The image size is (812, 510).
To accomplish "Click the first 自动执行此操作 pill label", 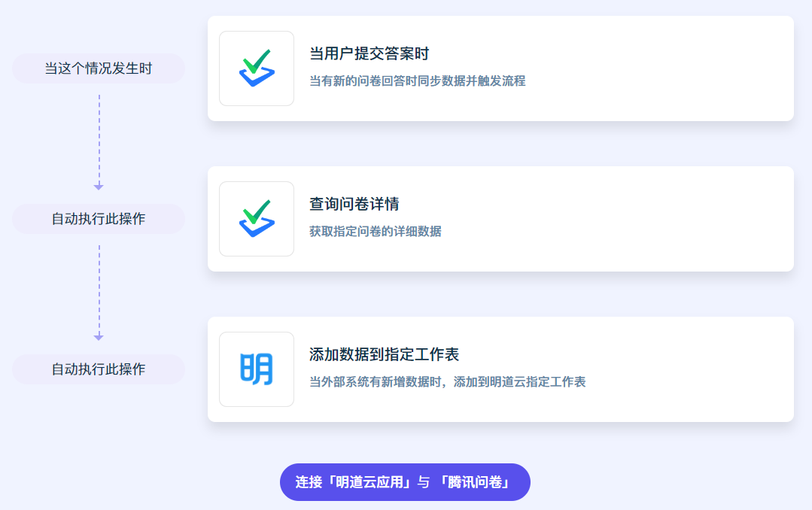I will point(99,219).
